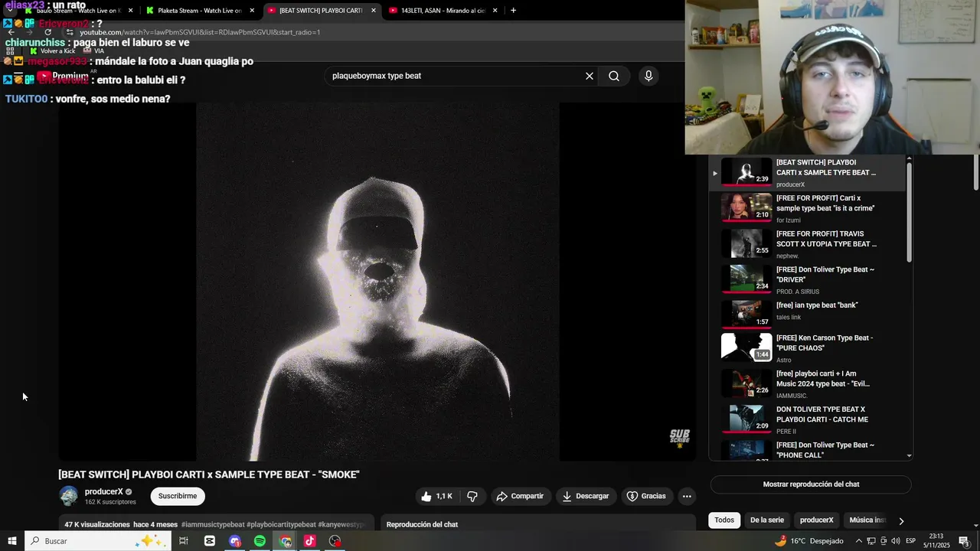
Task: Click the volume speaker icon in the system tray
Action: [896, 541]
